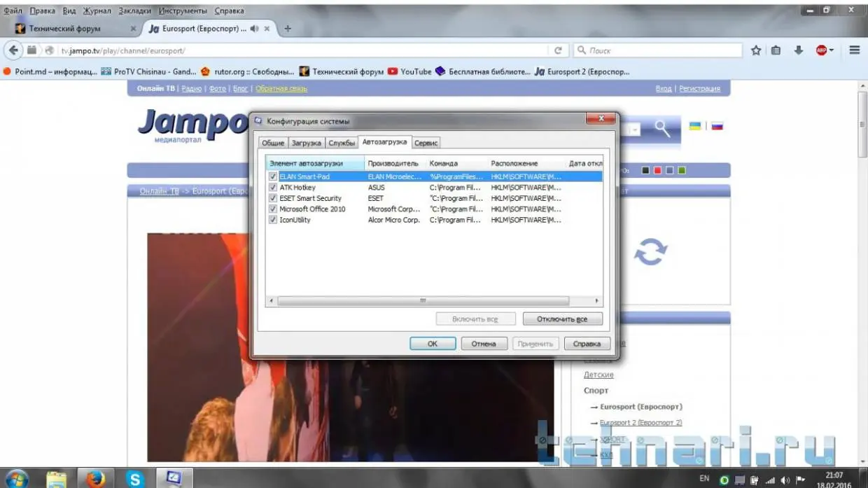Viewport: 868px width, 488px height.
Task: Switch site language to Ukrainian flag
Action: (x=695, y=126)
